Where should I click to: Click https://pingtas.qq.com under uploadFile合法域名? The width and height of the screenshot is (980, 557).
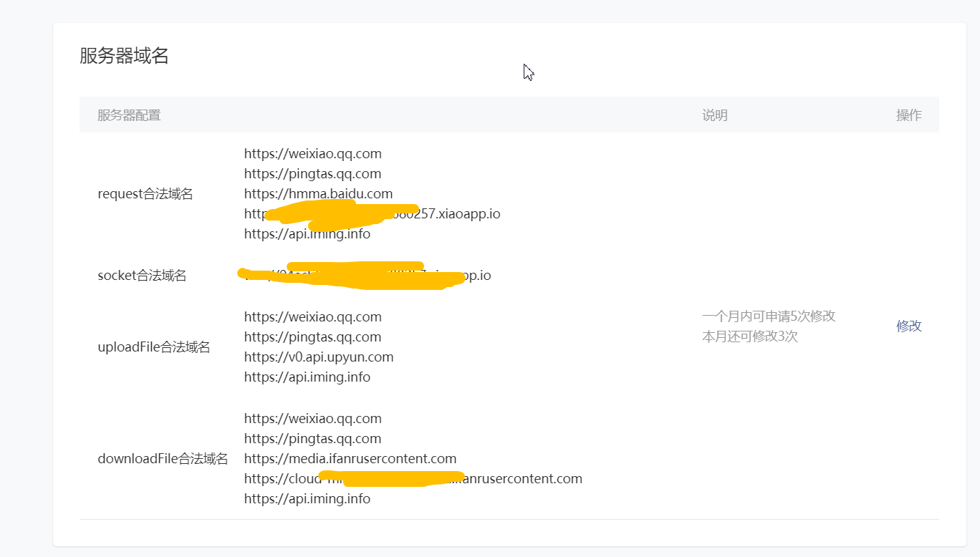coord(312,336)
